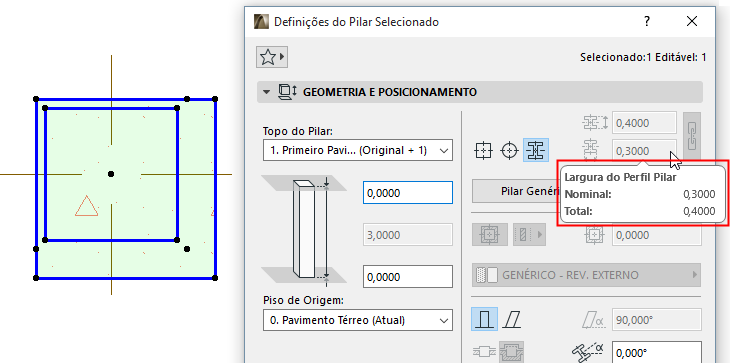The height and width of the screenshot is (363, 730).
Task: Close the Definições do Pilar dialog
Action: [692, 21]
